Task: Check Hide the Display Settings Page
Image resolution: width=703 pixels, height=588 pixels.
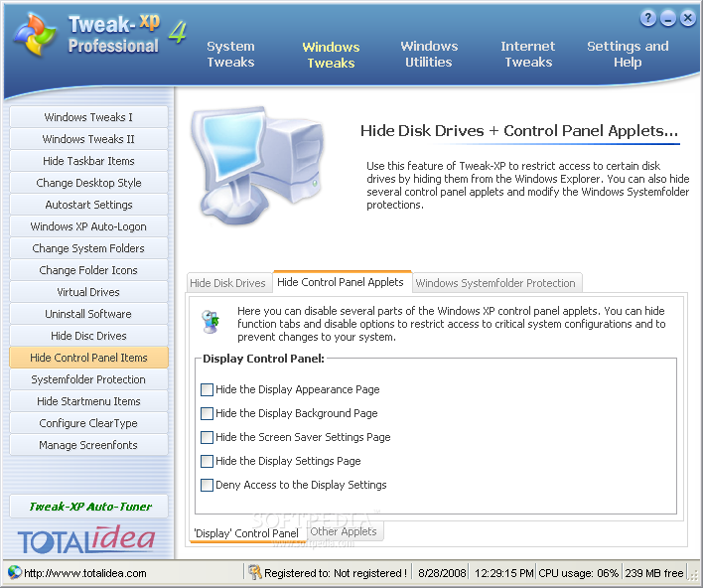Action: [x=207, y=461]
